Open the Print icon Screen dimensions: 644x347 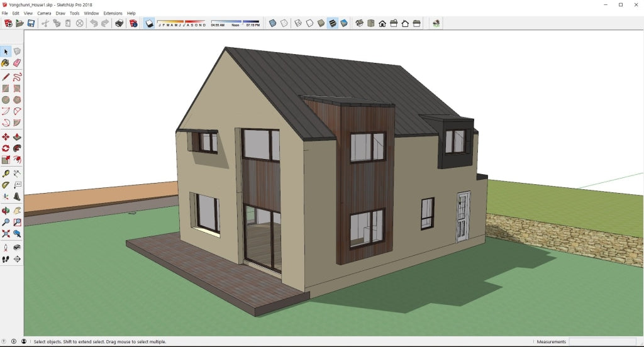(119, 23)
